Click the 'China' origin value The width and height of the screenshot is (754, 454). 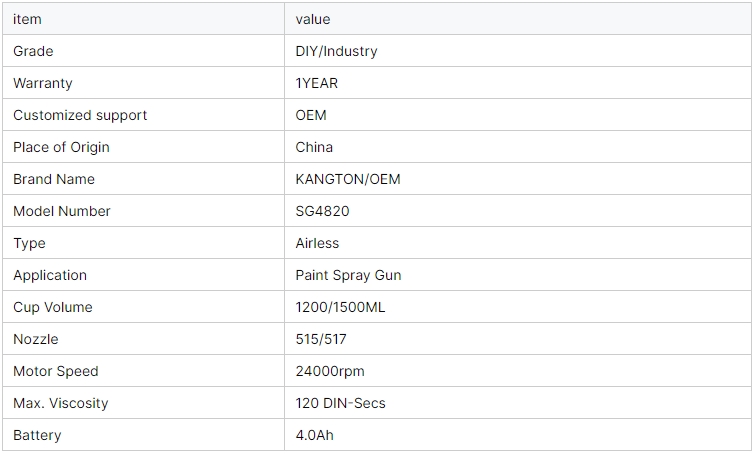coord(314,147)
